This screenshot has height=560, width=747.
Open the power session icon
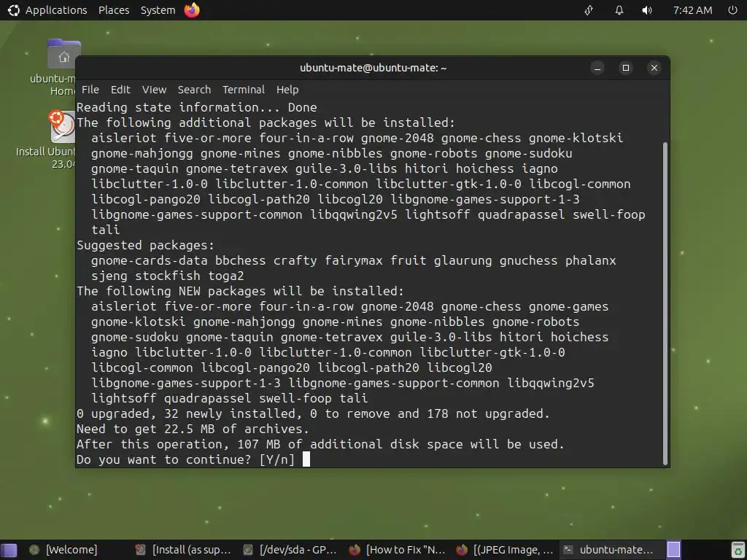pos(732,10)
